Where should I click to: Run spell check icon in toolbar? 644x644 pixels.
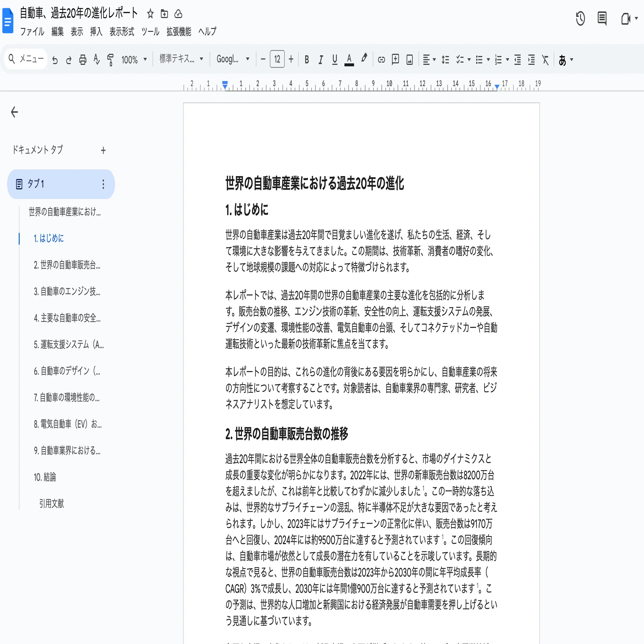(x=97, y=60)
